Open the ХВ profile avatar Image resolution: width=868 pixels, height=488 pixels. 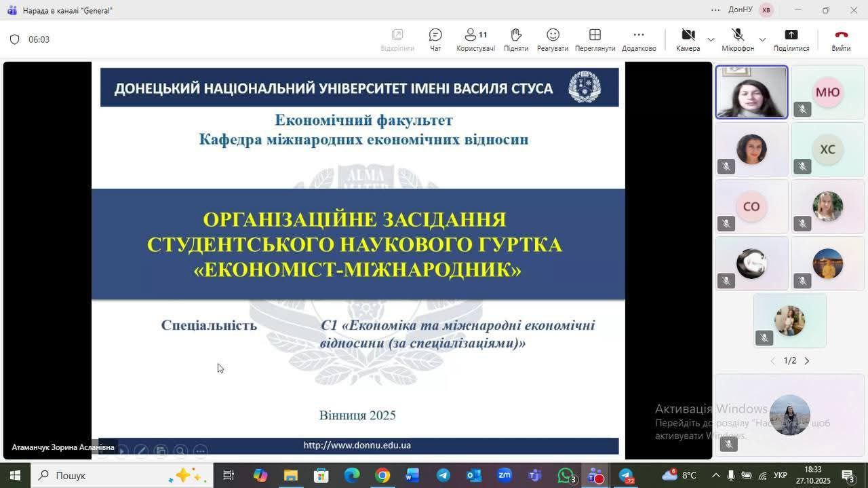point(766,10)
